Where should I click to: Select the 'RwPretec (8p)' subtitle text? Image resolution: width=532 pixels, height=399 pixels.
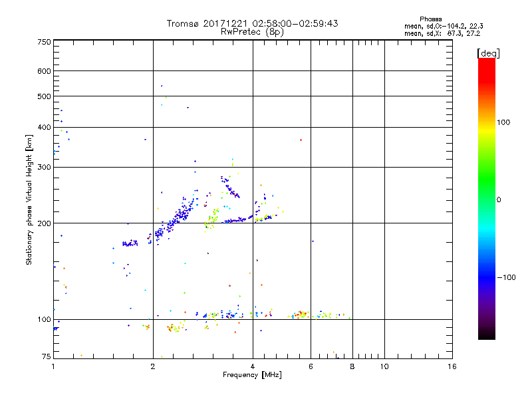tap(252, 32)
